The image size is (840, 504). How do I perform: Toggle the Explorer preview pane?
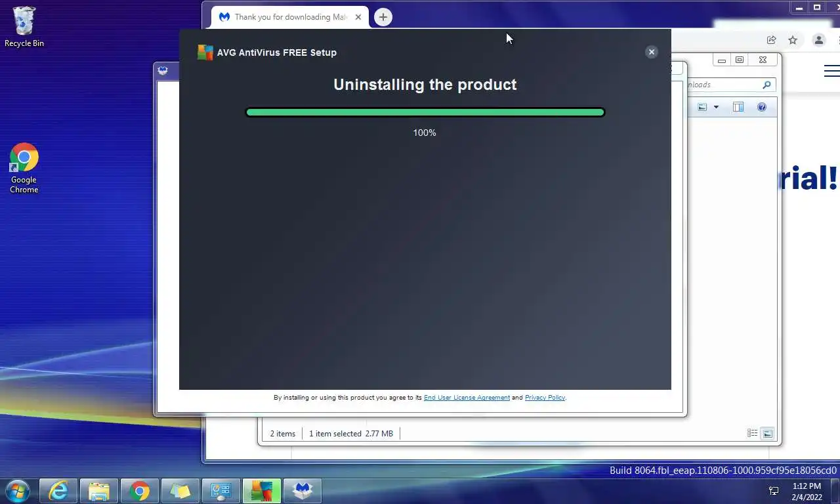click(738, 107)
